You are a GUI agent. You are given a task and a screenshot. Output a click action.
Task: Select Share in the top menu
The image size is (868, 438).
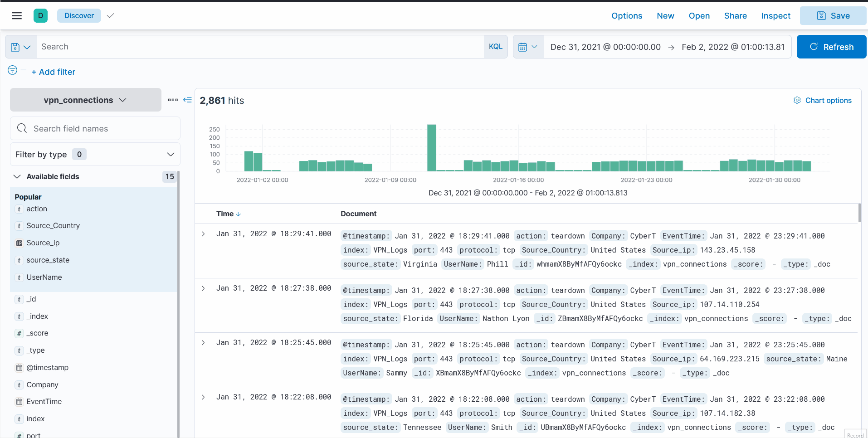pyautogui.click(x=735, y=16)
